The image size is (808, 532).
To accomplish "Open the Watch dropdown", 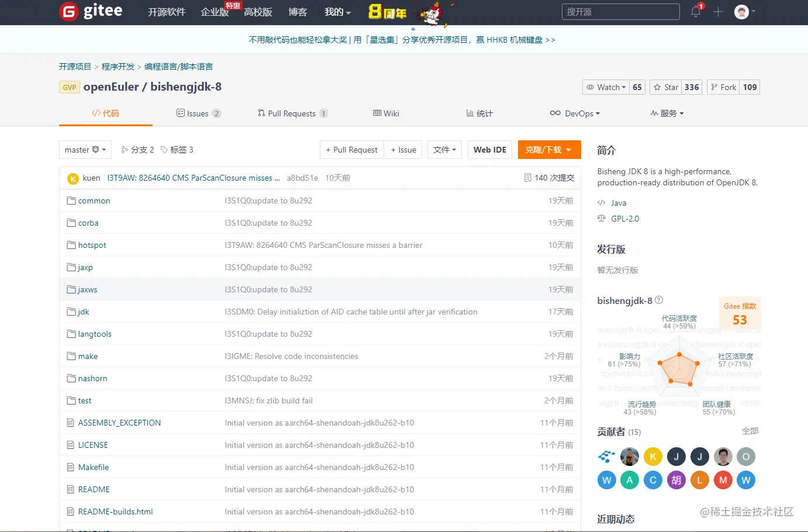I will 606,87.
